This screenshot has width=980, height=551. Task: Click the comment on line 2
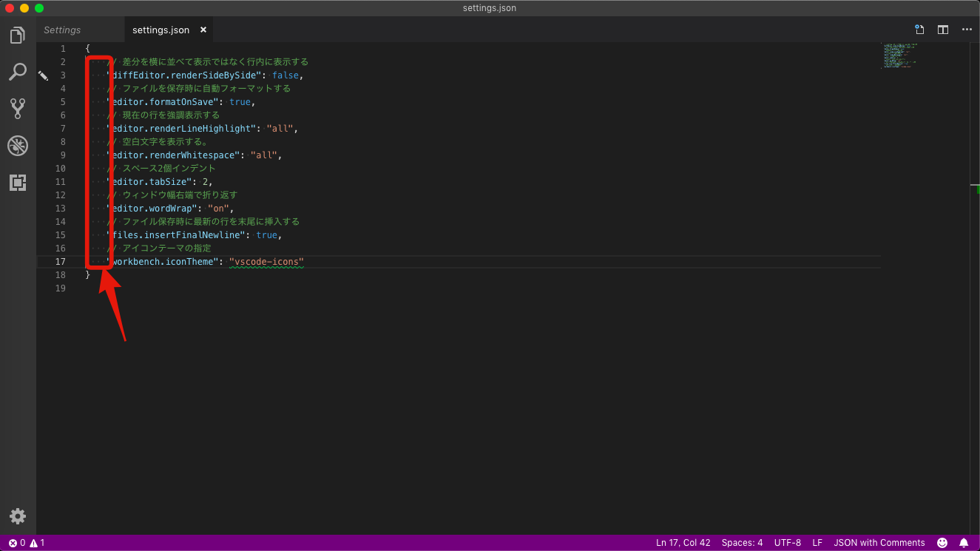pos(207,62)
